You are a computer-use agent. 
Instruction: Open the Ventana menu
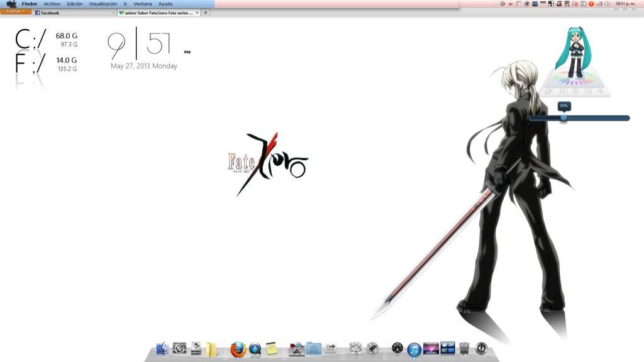tap(143, 4)
